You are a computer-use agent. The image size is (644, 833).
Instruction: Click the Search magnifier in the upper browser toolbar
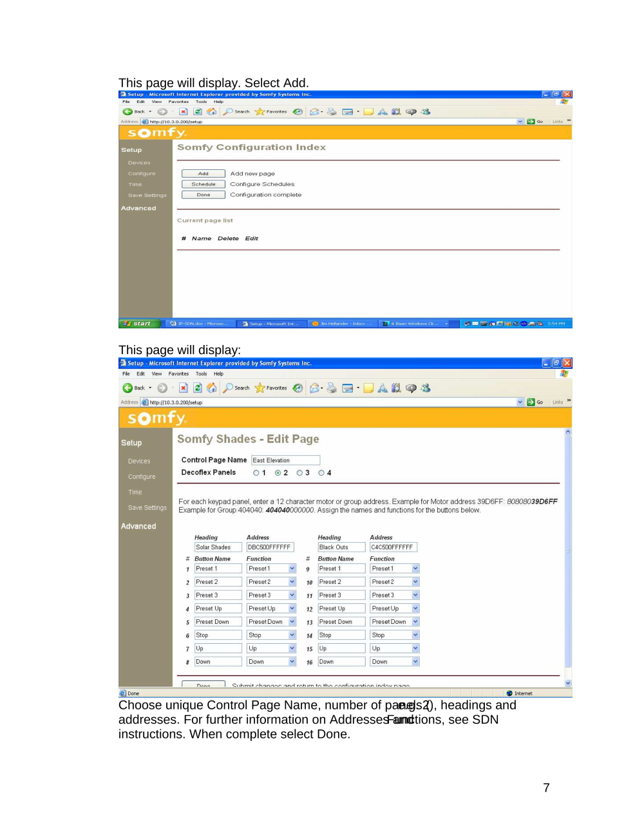229,111
